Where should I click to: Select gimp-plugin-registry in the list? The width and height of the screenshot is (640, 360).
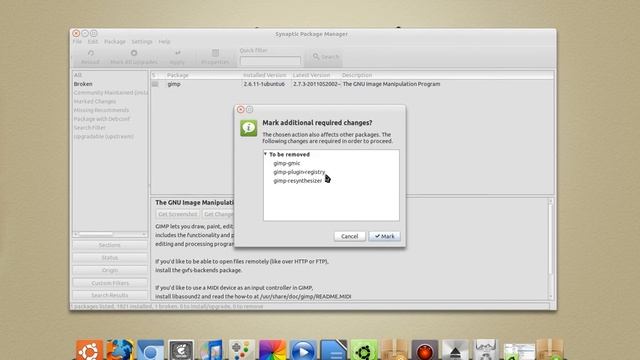click(x=299, y=172)
